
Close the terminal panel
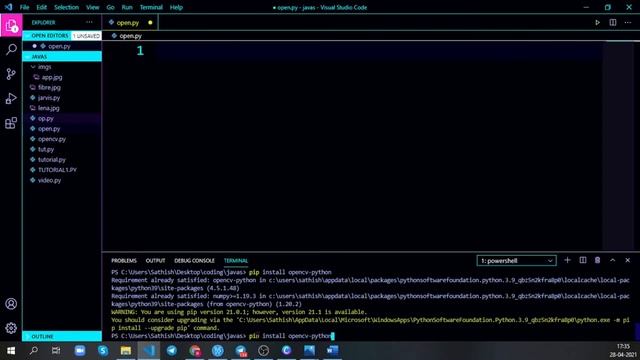click(x=627, y=260)
